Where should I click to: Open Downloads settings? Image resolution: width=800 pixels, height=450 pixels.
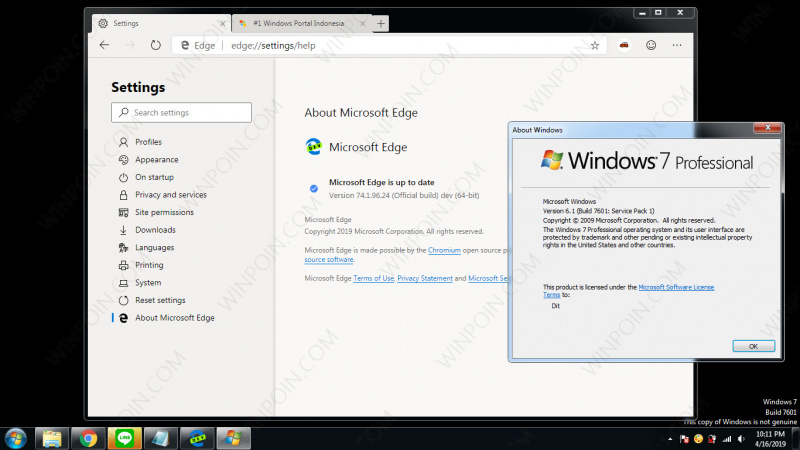155,230
